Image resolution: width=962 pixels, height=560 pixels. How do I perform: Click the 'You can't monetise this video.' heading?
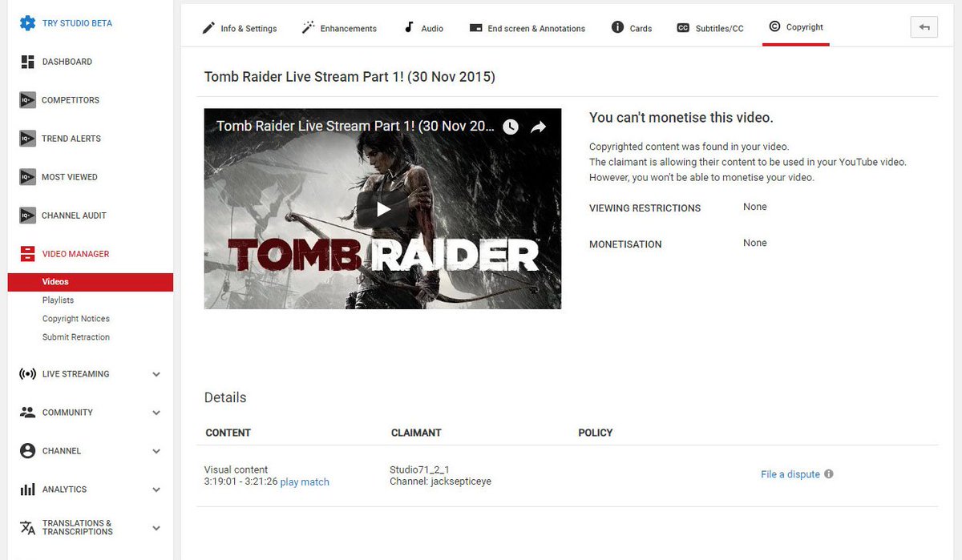681,118
